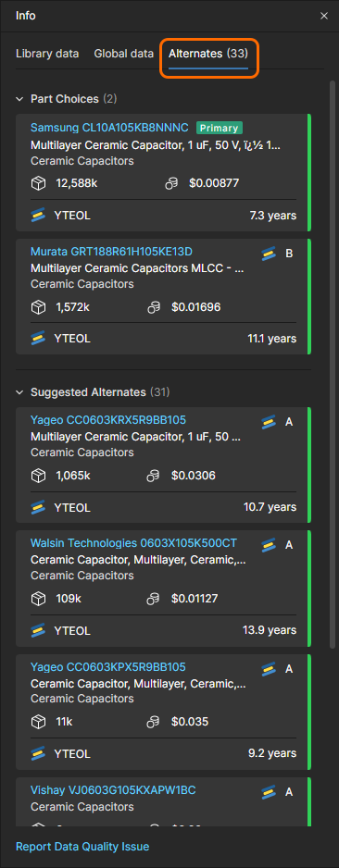Click stock box icon beside 12,588k
This screenshot has width=339, height=868.
38,183
